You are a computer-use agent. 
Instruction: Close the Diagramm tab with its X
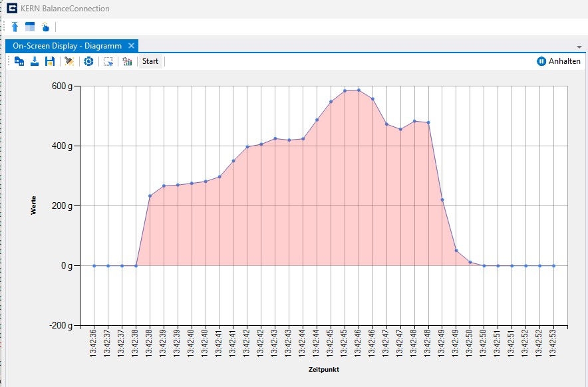point(132,46)
